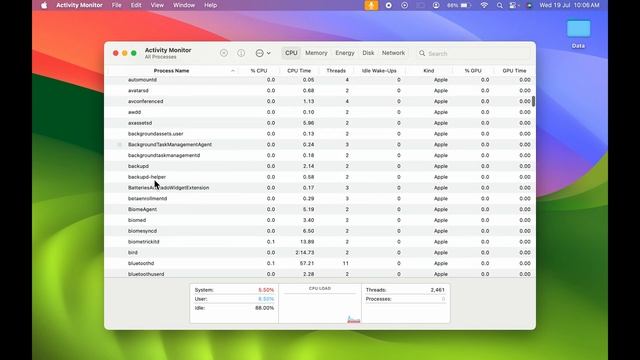
Task: Select the axassetsd process row
Action: [x=320, y=123]
